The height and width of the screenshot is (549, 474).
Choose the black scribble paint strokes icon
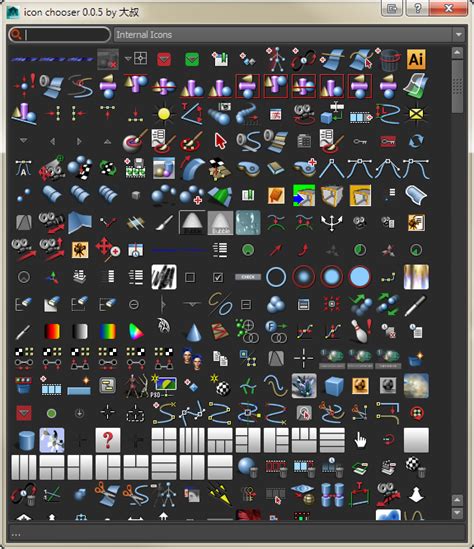(x=164, y=277)
